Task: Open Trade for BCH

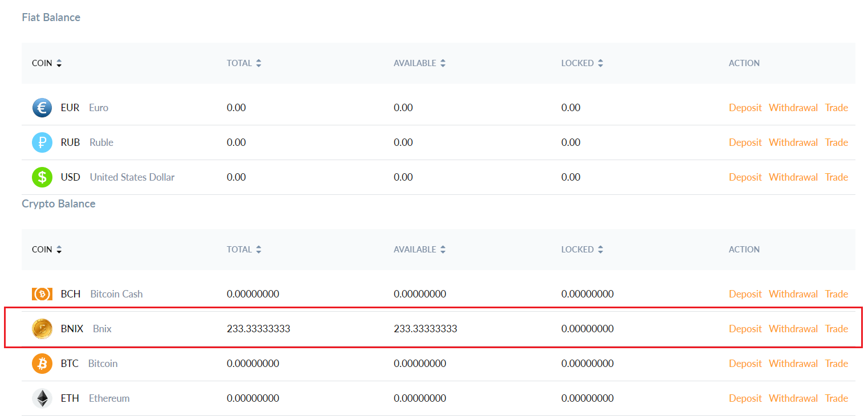Action: click(x=837, y=294)
